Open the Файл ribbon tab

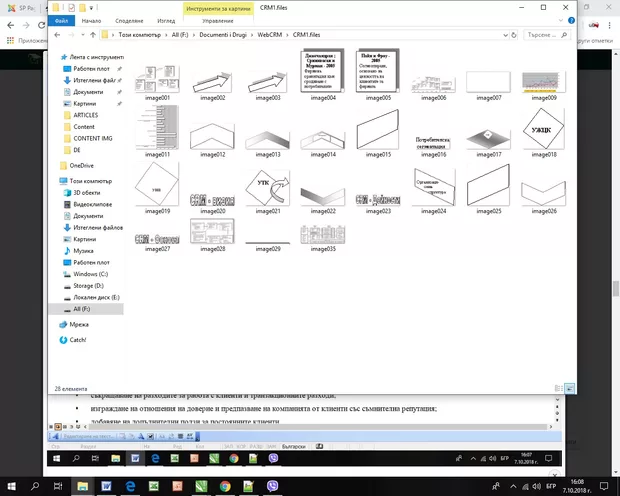click(62, 20)
